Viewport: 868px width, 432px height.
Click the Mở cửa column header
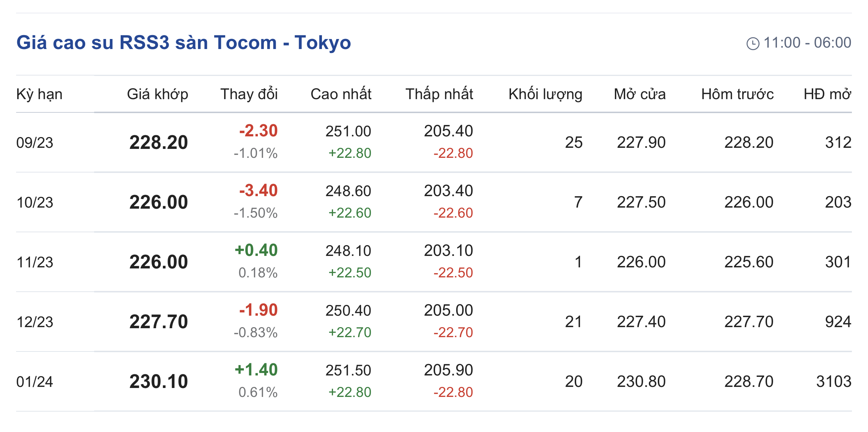(640, 94)
